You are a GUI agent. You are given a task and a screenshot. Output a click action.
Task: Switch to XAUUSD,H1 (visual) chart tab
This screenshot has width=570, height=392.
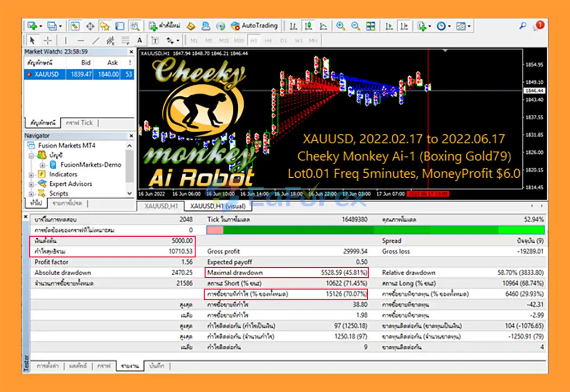coord(218,206)
